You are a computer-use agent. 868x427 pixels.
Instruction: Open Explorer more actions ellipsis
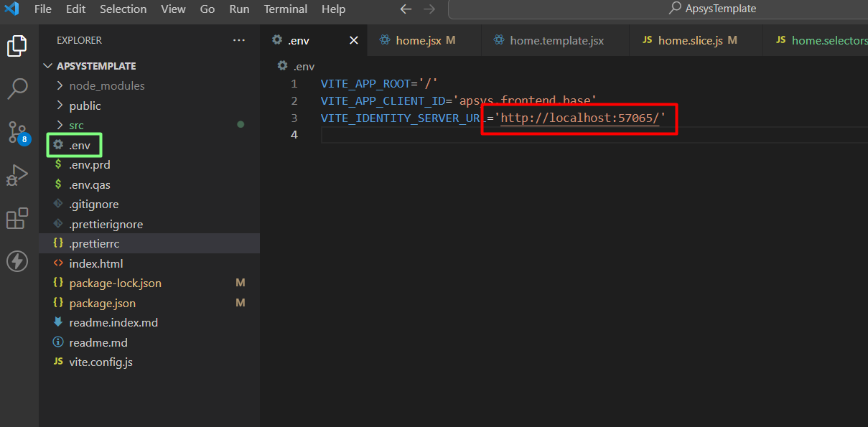pos(239,40)
